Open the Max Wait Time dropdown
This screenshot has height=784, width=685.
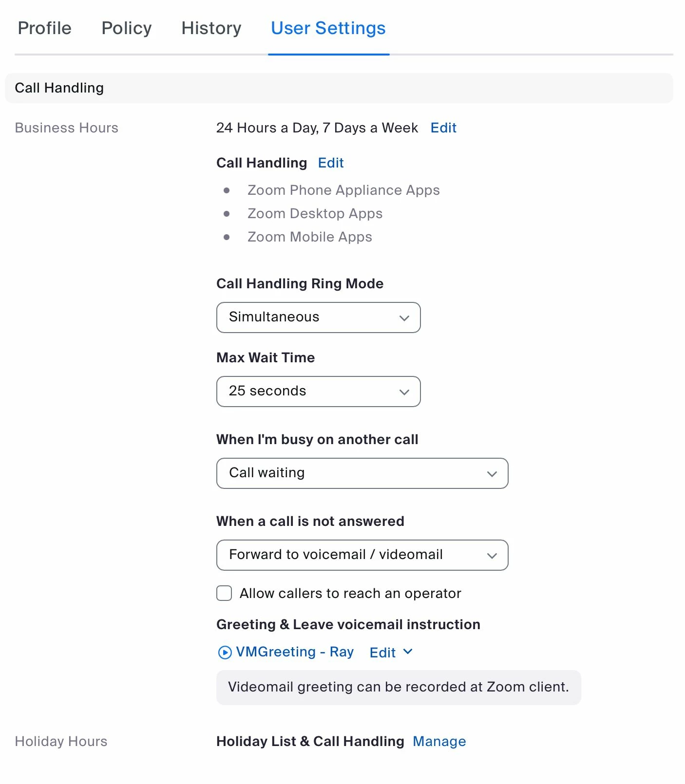point(318,392)
